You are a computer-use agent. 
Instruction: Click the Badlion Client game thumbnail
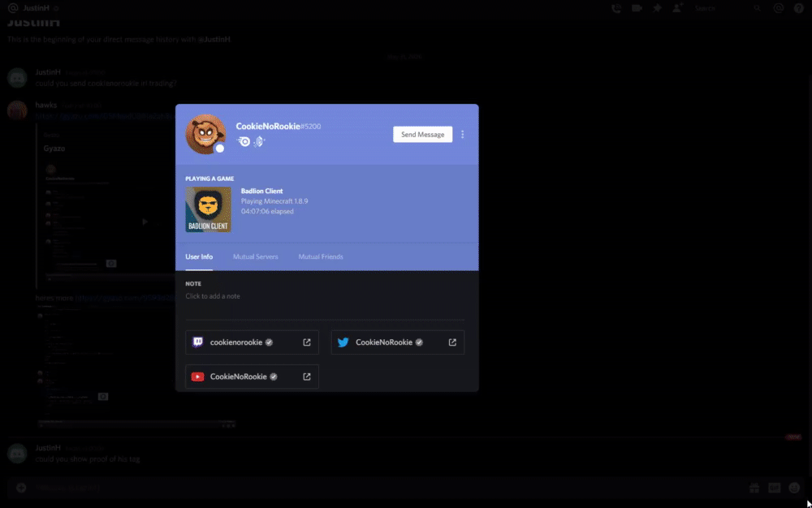pos(208,209)
